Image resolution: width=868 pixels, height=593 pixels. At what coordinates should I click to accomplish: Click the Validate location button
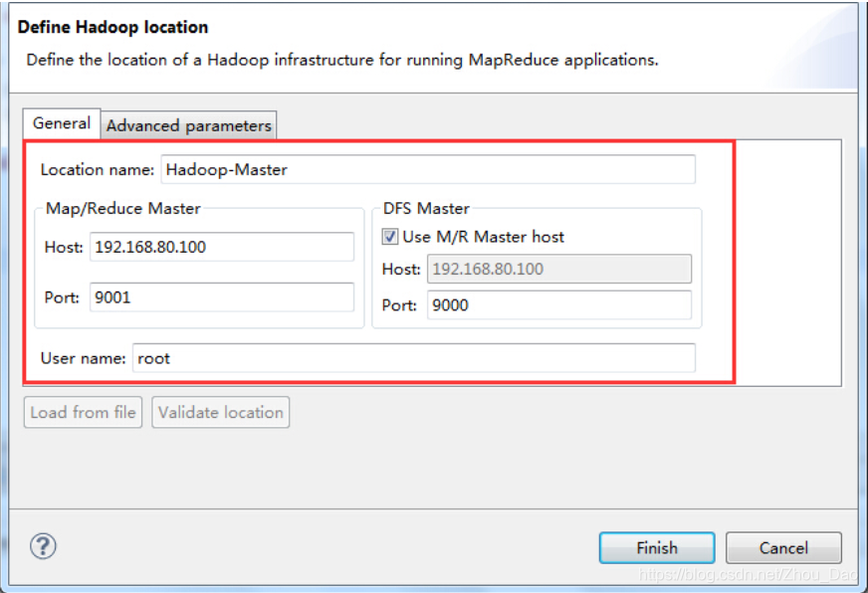point(220,412)
